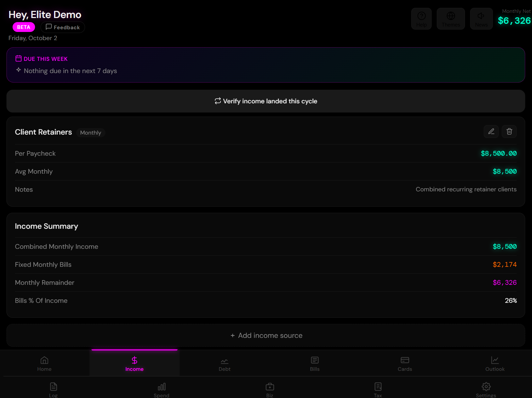532x398 pixels.
Task: Click the 'Combined recurring retainer clients' note
Action: tap(466, 189)
